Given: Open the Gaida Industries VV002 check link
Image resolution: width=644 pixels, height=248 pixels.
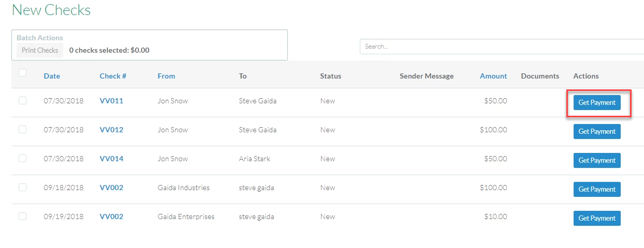Looking at the screenshot, I should (x=111, y=188).
